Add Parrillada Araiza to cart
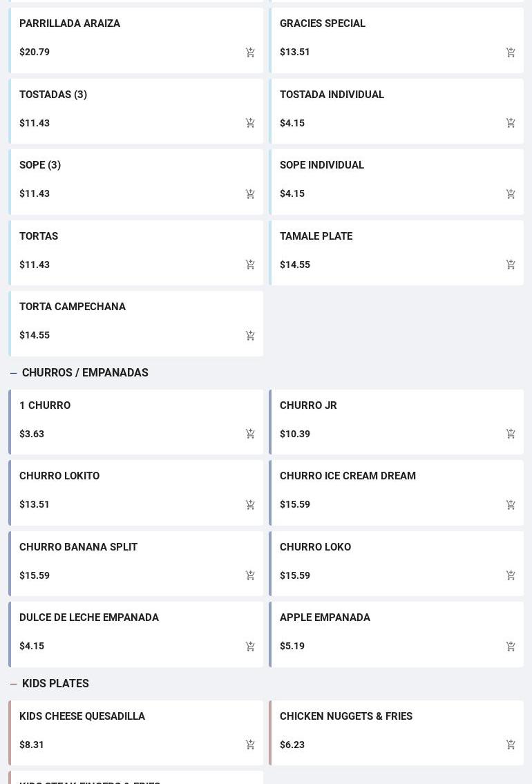This screenshot has width=532, height=784. (x=250, y=52)
